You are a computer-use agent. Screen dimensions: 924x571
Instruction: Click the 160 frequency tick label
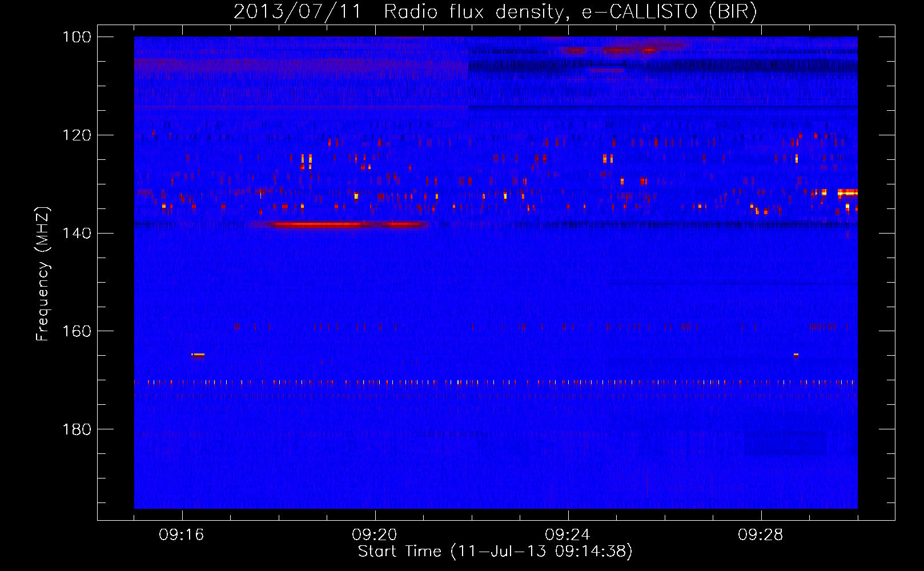[x=77, y=331]
